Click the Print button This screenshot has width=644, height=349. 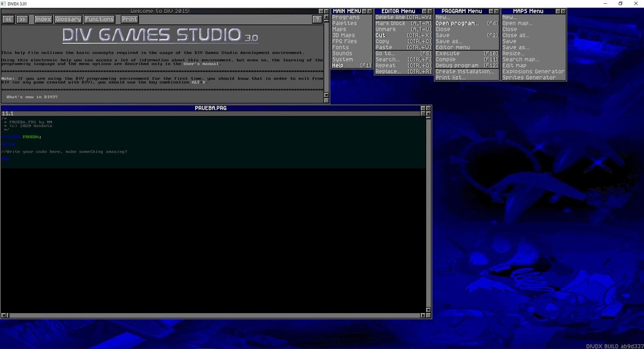(x=129, y=19)
